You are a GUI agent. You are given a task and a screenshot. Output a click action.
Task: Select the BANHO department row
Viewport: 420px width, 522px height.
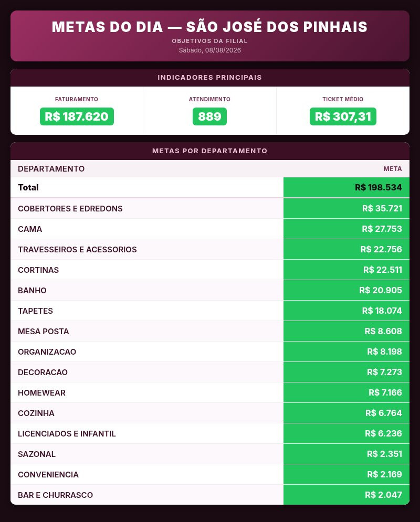click(x=210, y=290)
